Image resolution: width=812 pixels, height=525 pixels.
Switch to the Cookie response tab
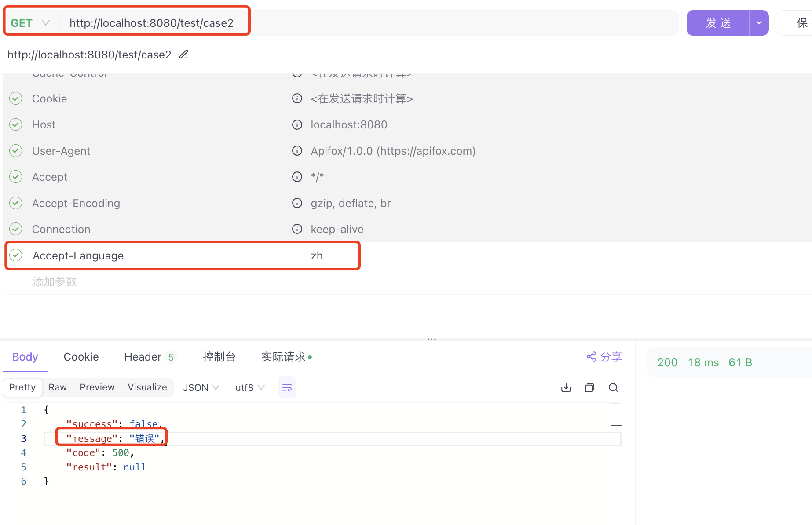[x=81, y=357]
